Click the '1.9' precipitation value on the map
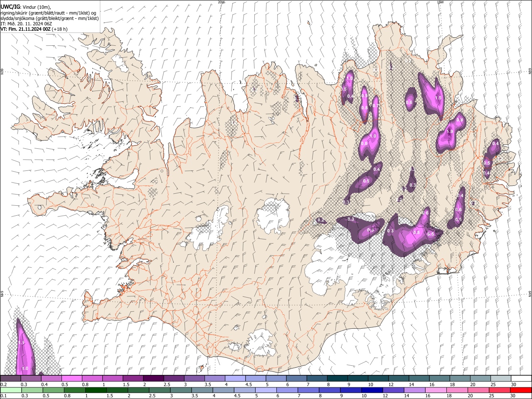532x399 pixels. click(449, 131)
